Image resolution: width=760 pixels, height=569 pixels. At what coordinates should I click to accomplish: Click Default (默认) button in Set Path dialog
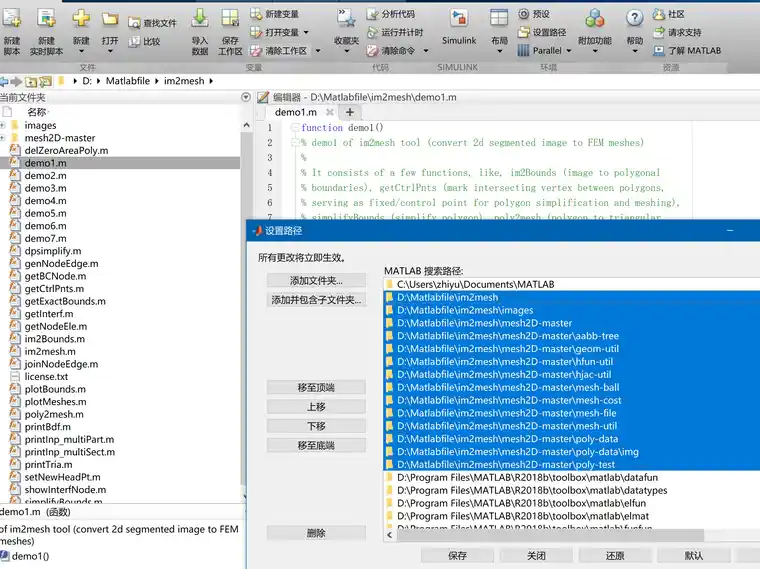click(x=694, y=556)
